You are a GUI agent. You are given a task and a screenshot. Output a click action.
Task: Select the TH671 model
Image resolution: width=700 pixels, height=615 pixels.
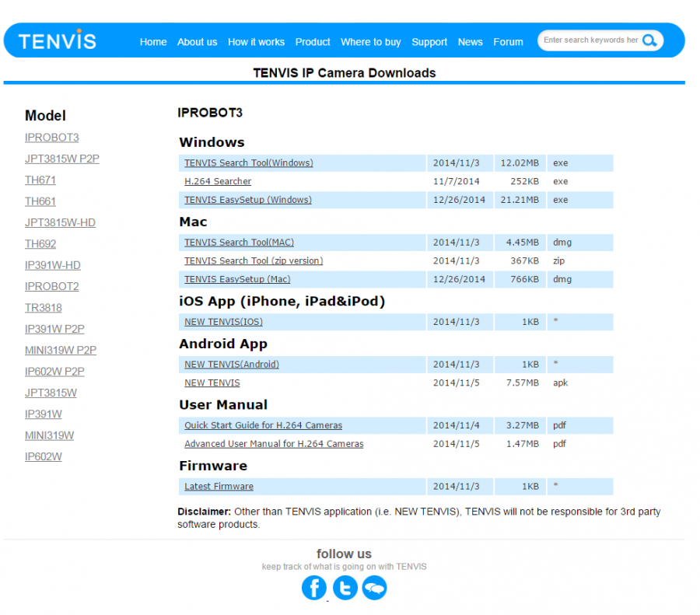[x=40, y=180]
